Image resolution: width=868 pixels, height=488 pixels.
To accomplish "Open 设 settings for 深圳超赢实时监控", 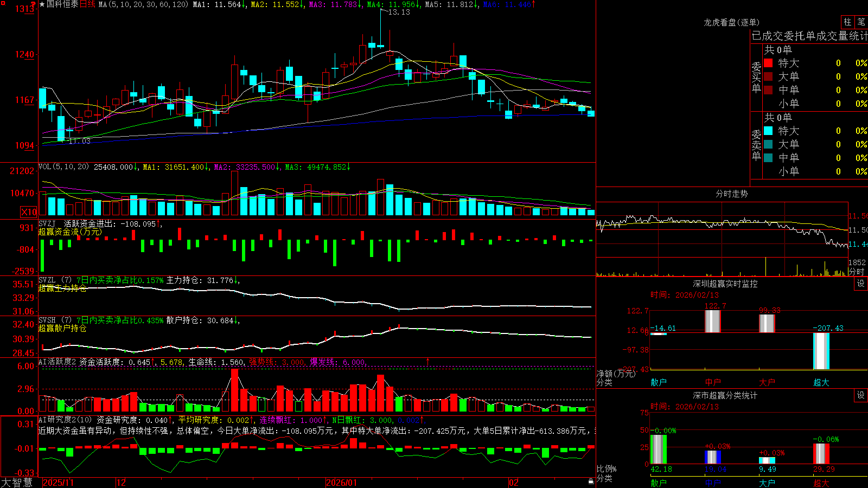I will [861, 284].
